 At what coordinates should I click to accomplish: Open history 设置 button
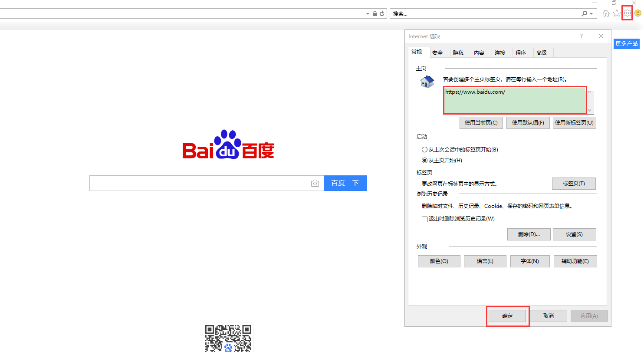click(x=575, y=234)
